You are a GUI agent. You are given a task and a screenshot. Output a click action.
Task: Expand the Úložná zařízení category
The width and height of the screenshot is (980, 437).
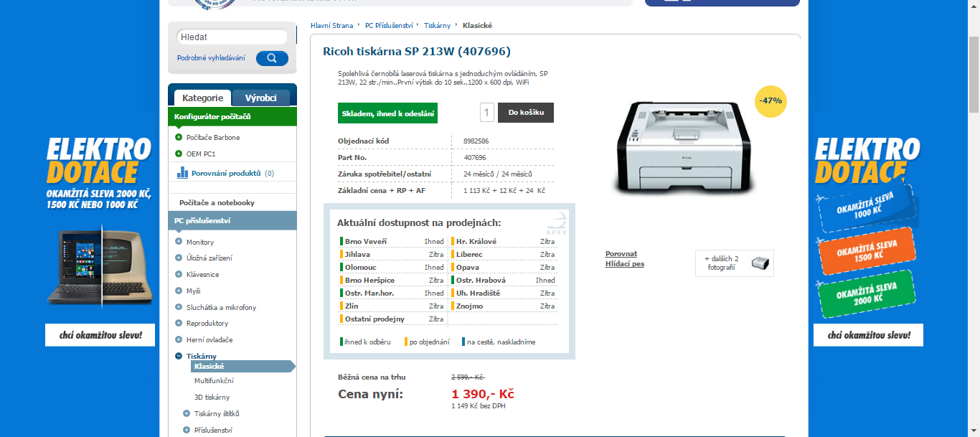[x=179, y=258]
